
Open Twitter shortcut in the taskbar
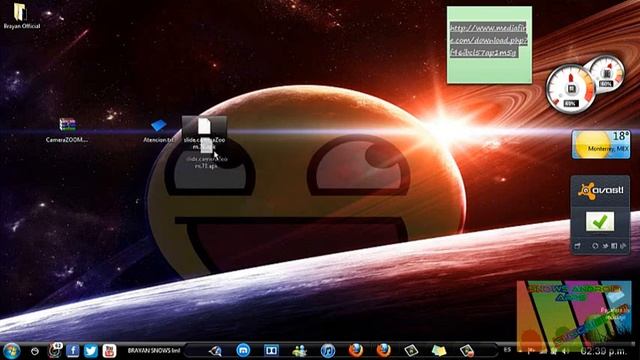91,351
